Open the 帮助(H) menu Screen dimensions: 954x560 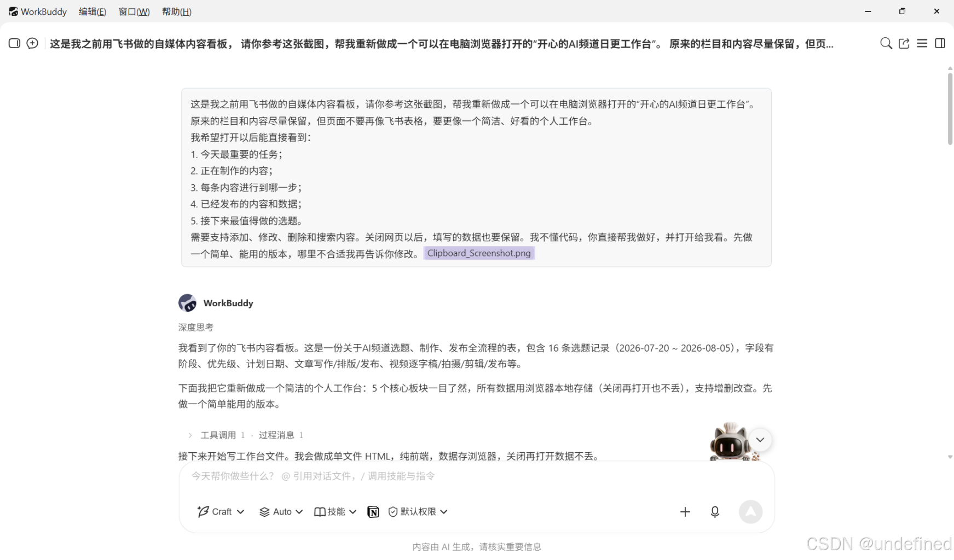point(177,11)
